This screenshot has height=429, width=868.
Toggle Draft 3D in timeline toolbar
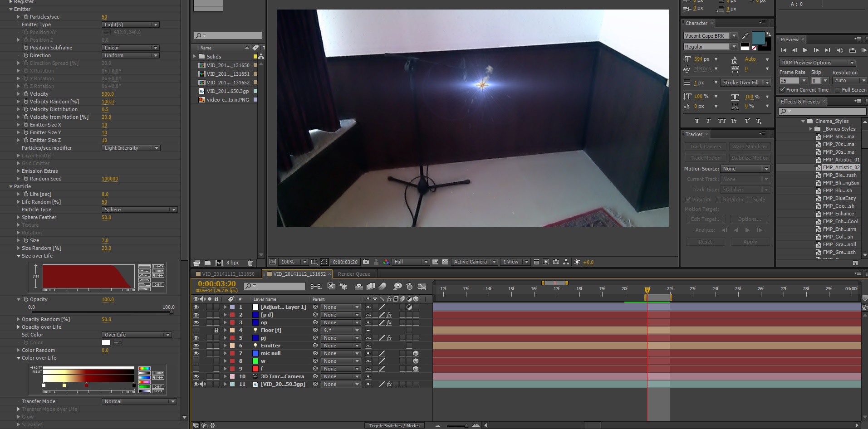(x=343, y=286)
